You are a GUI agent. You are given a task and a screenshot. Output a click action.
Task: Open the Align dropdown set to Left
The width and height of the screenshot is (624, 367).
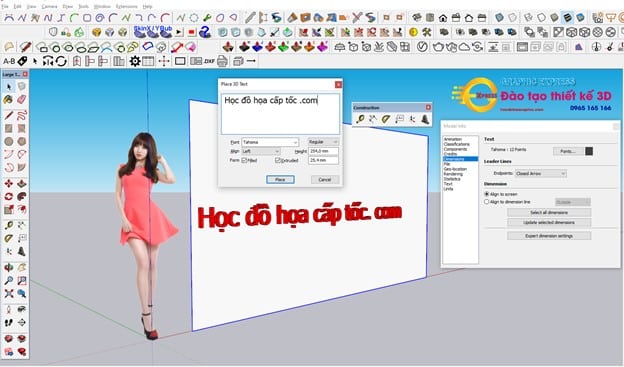[261, 151]
